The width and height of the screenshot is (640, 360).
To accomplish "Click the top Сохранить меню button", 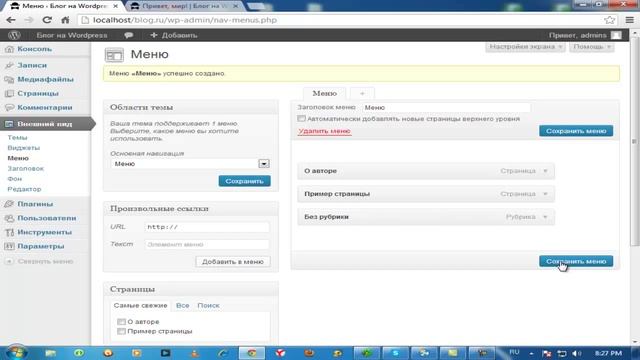I will 576,131.
